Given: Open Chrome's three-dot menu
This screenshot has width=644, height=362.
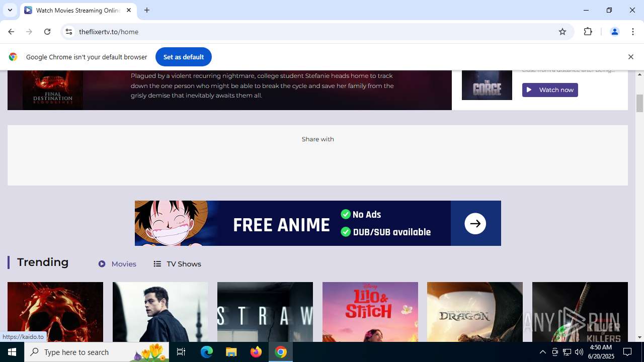Looking at the screenshot, I should (x=633, y=32).
